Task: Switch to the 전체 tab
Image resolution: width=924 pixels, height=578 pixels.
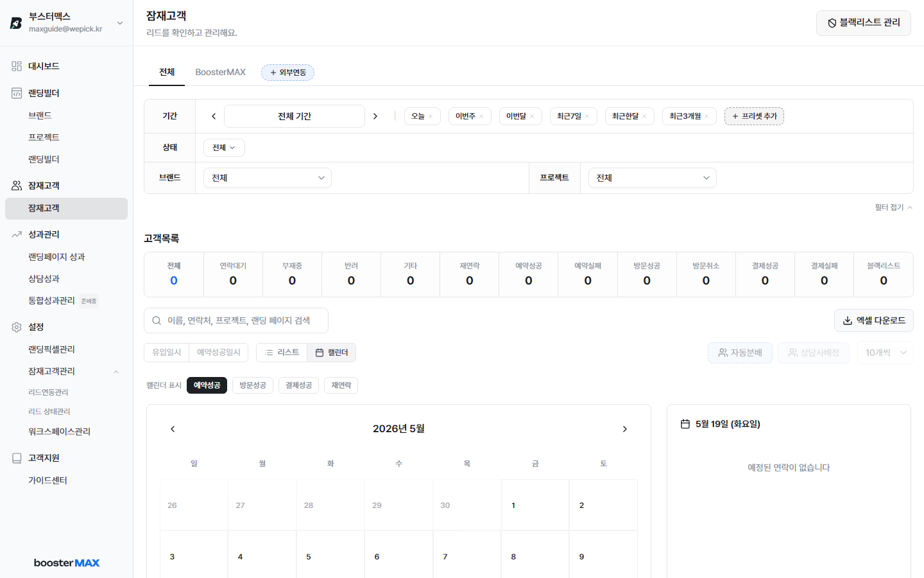Action: pyautogui.click(x=167, y=72)
